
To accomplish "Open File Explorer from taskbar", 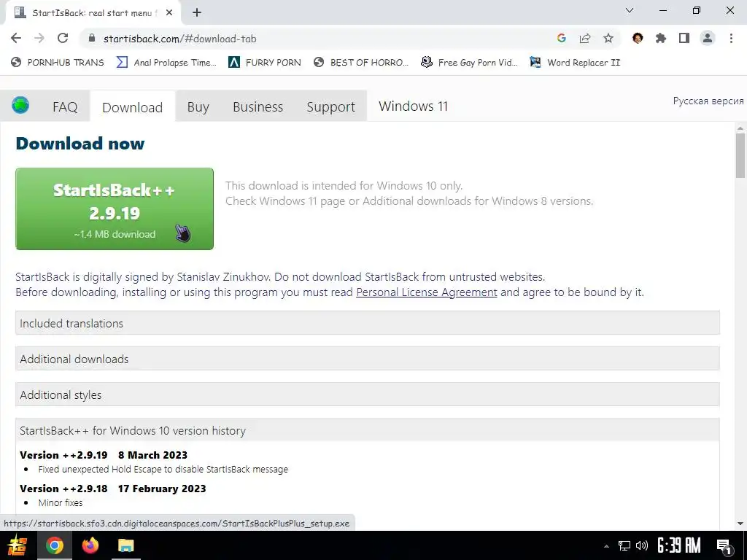I will (125, 545).
